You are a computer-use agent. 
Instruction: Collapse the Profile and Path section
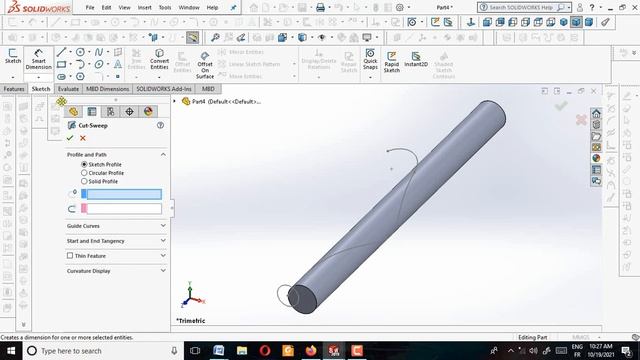click(x=163, y=155)
